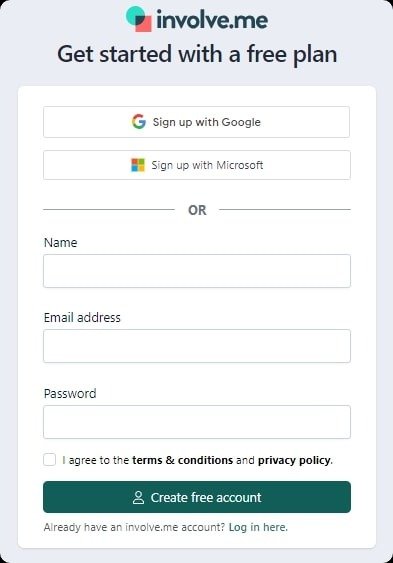Open the terms & conditions link
Image resolution: width=393 pixels, height=563 pixels.
183,460
